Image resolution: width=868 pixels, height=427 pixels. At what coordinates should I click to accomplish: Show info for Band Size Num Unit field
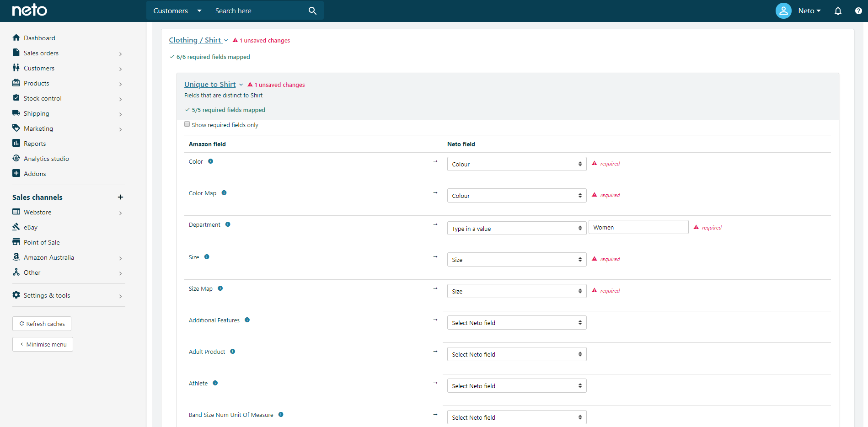coord(281,415)
